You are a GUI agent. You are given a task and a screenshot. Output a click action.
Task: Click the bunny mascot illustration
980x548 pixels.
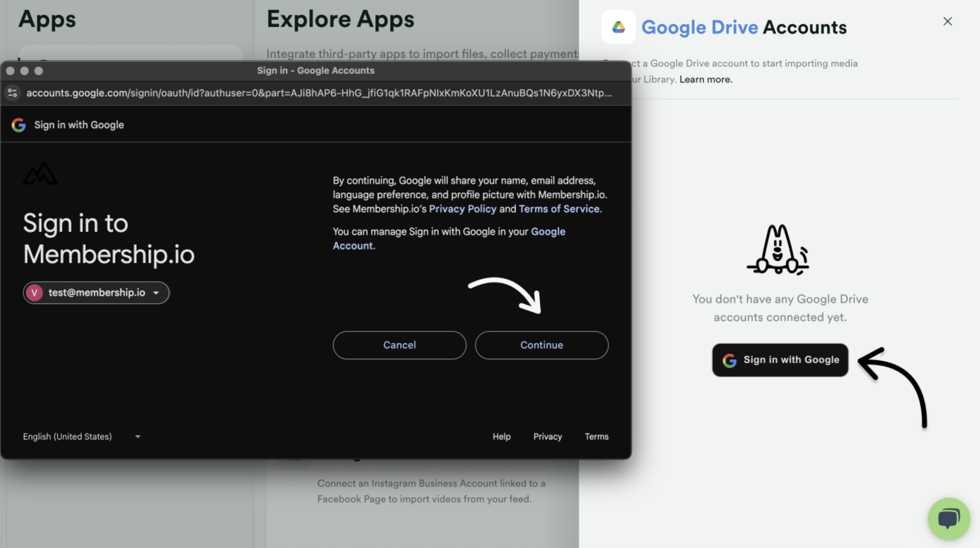778,250
